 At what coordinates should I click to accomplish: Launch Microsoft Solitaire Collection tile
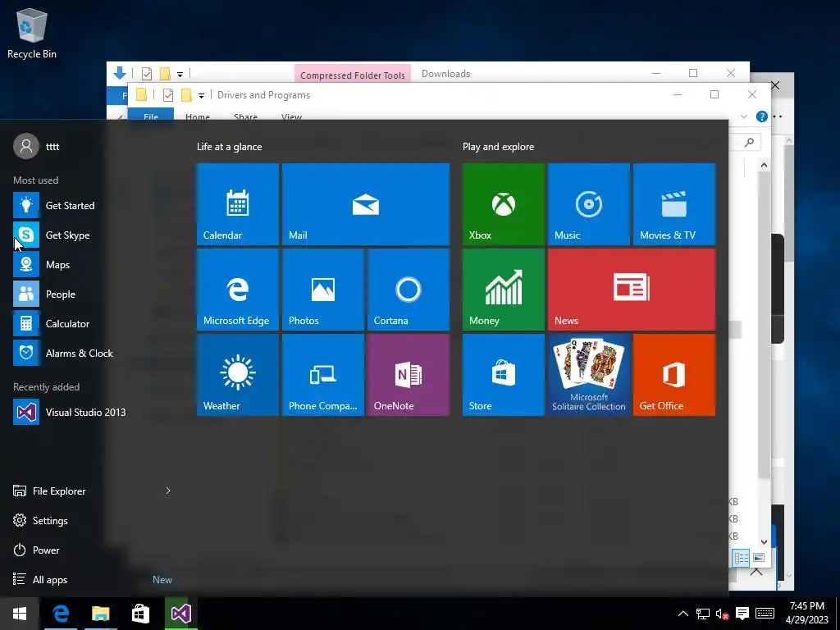589,374
